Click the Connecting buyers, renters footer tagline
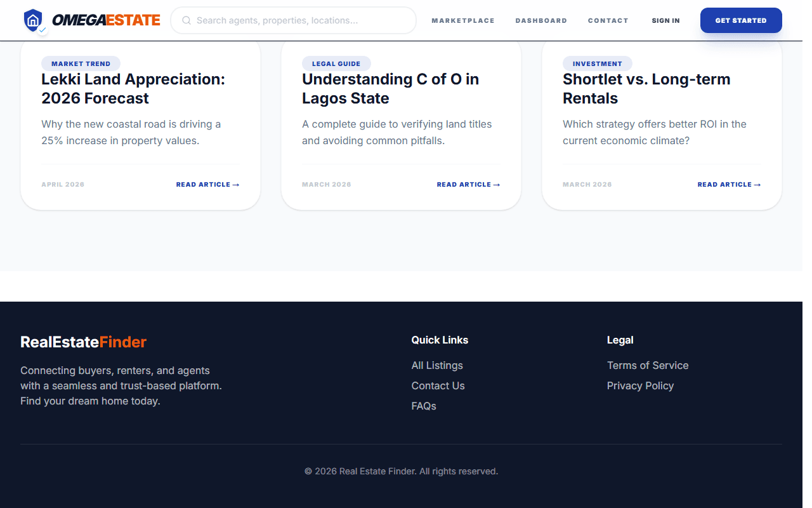812x508 pixels. pos(121,386)
